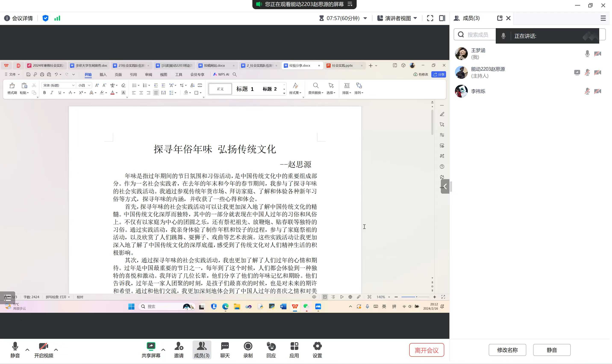Expand the presenter view (演讲者视图) dropdown
The width and height of the screenshot is (612, 364).
415,18
